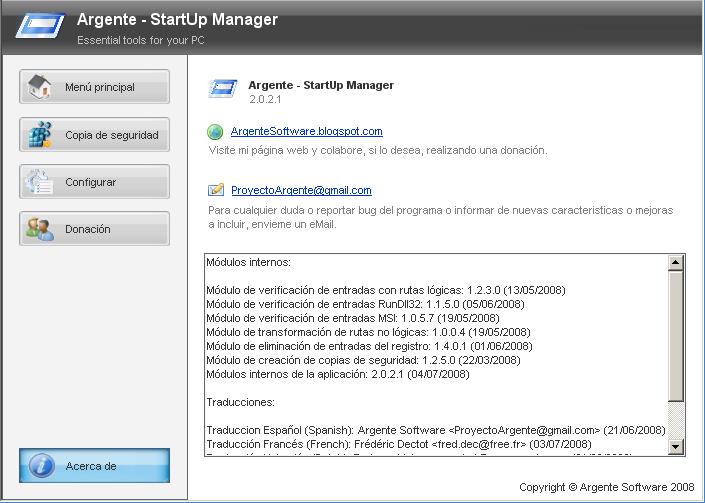Click the 'Para cualquier duda' email description
Image resolution: width=705 pixels, height=503 pixels.
coord(441,217)
